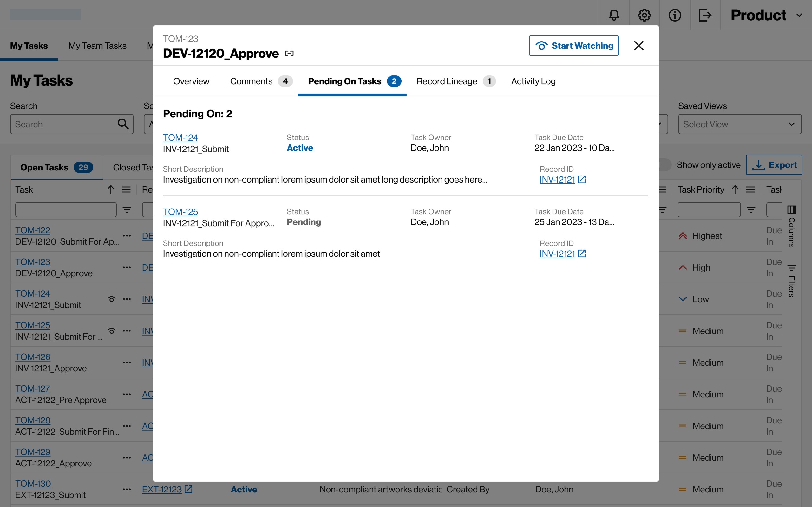Toggle the watching eye on TOM-125 row

coord(112,331)
